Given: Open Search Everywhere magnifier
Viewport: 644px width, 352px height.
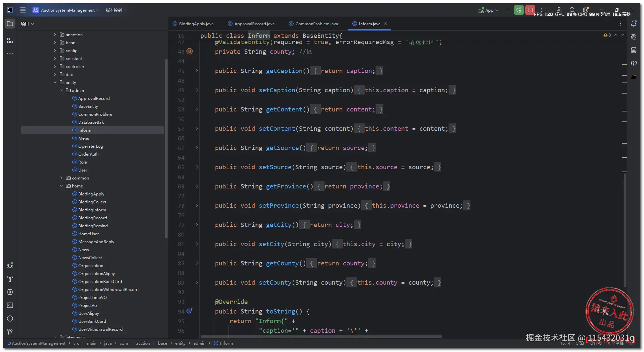Looking at the screenshot, I should (572, 10).
